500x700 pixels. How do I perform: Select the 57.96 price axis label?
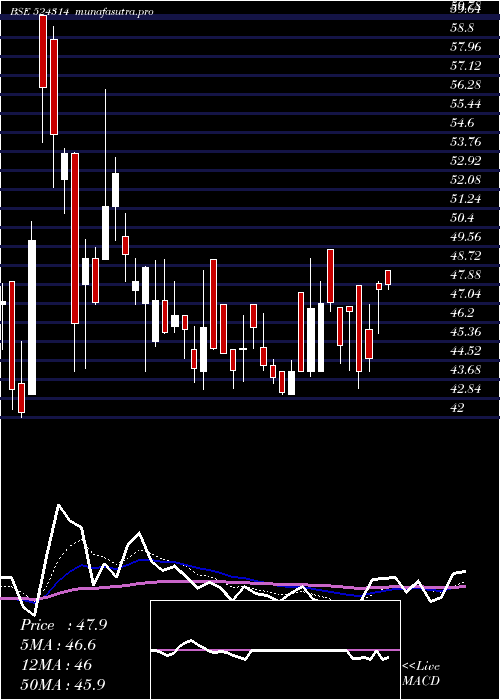point(466,47)
